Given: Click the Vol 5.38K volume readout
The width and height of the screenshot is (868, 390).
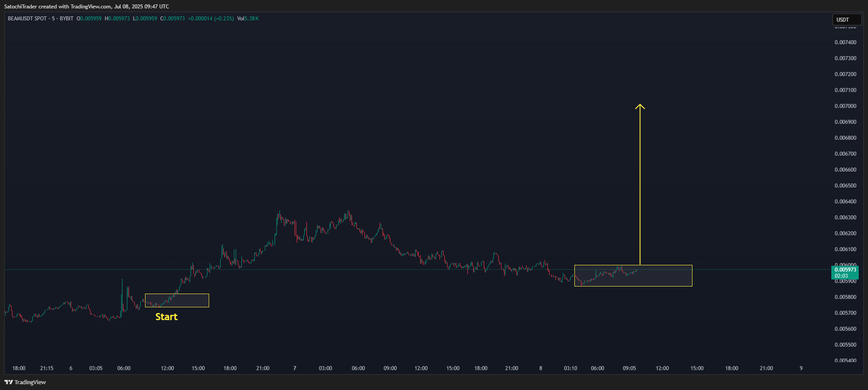Looking at the screenshot, I should (248, 19).
